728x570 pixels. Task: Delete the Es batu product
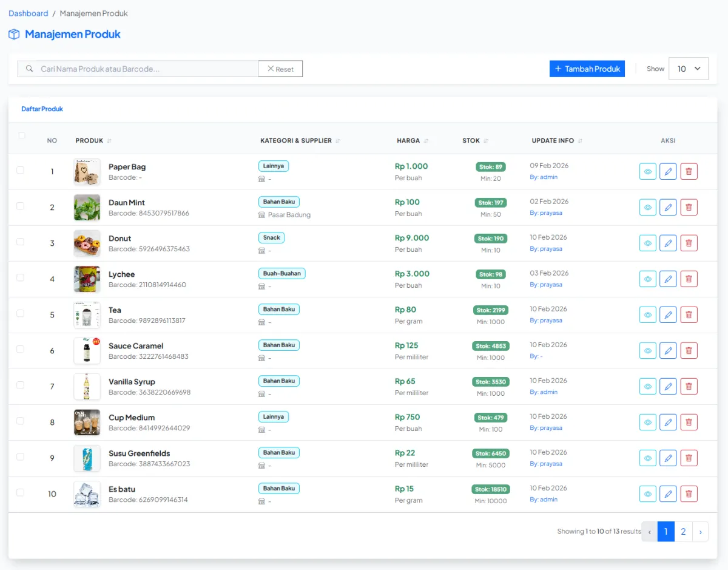click(x=689, y=494)
